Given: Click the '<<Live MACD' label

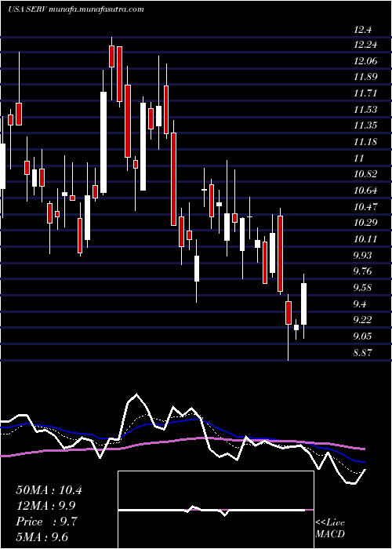Looking at the screenshot, I should tap(330, 529).
